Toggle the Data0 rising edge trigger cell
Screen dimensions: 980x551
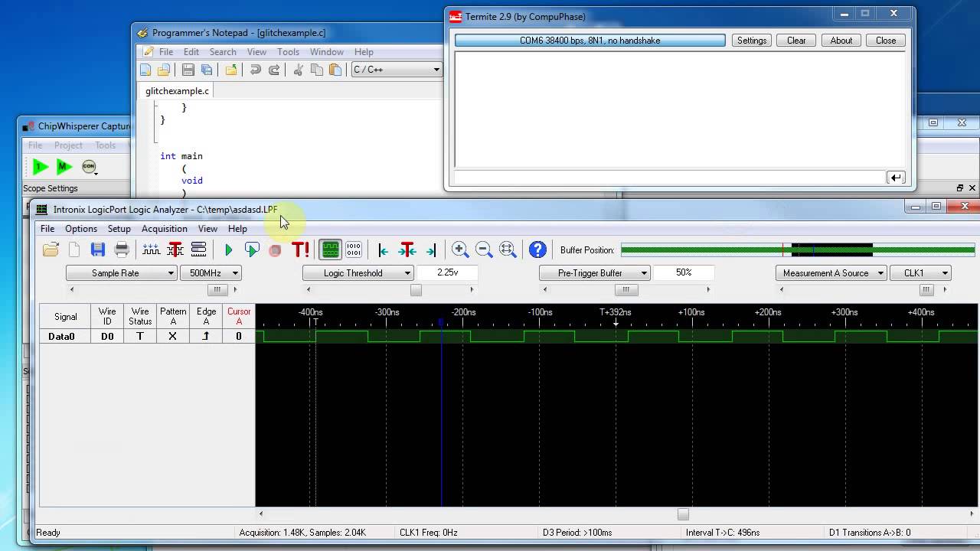206,336
